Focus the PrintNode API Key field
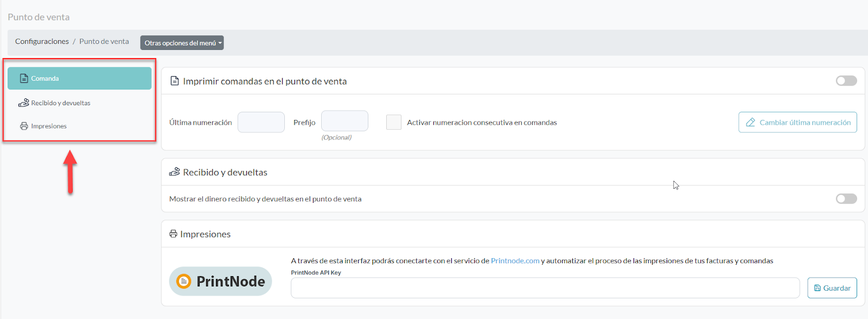The height and width of the screenshot is (319, 868). [x=545, y=288]
